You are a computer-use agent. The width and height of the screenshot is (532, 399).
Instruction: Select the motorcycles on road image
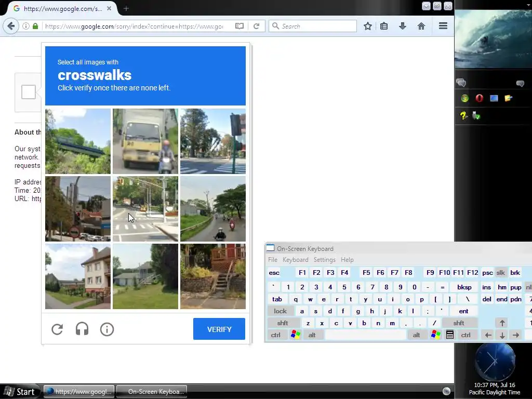pos(212,209)
